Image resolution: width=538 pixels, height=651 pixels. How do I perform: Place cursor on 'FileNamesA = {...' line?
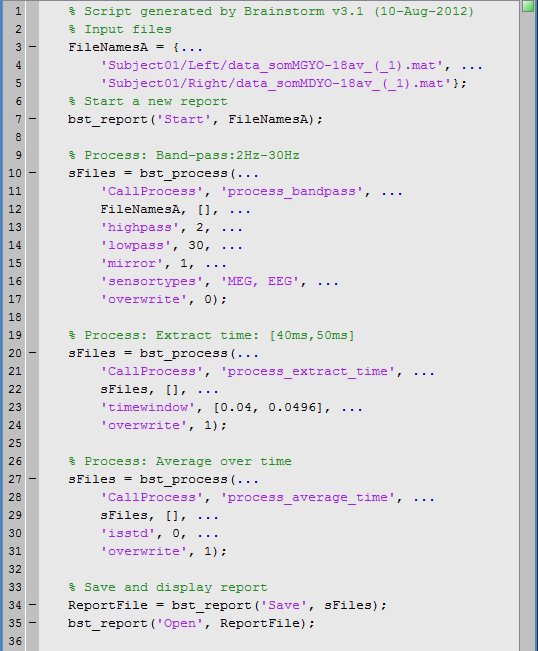(x=136, y=47)
